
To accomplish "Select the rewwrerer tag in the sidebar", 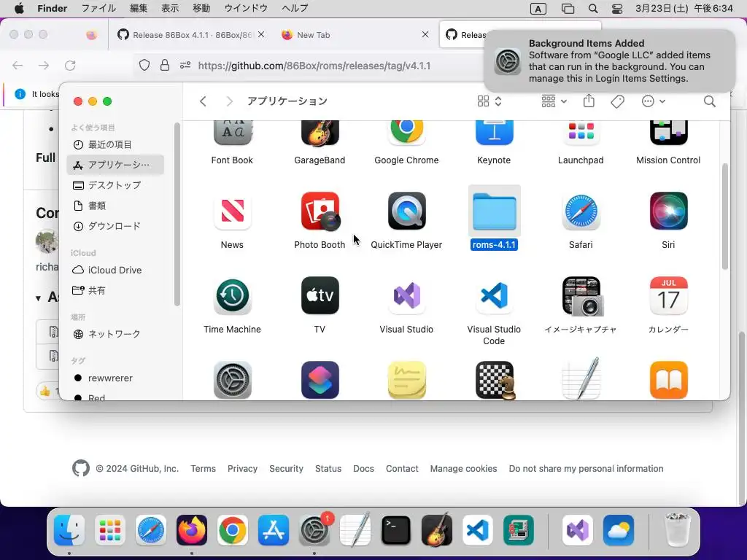I will pos(116,378).
